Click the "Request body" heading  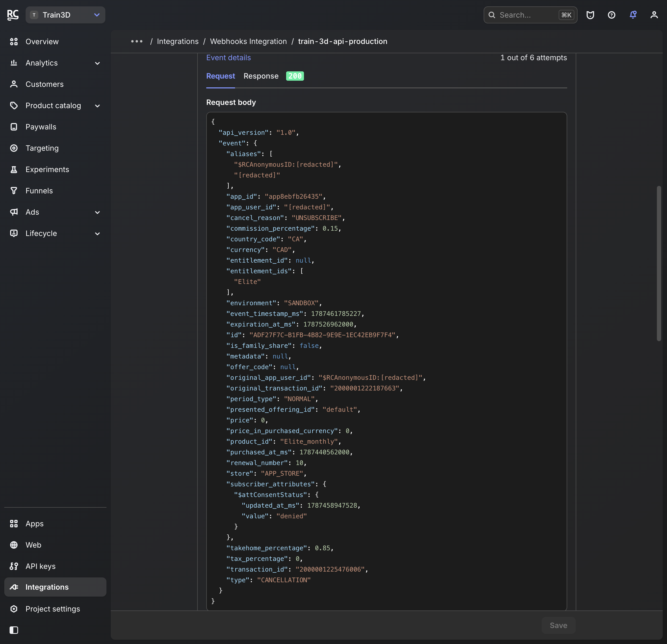click(x=231, y=102)
